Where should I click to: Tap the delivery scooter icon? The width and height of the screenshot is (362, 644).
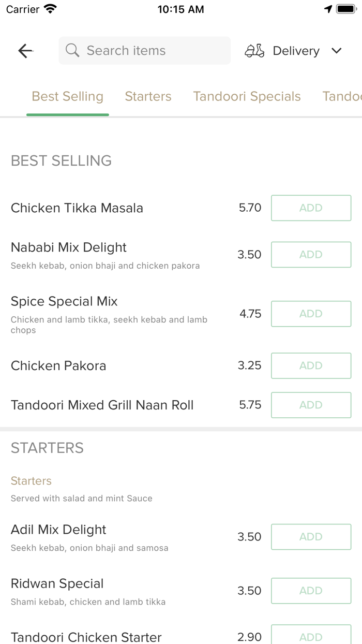pyautogui.click(x=254, y=50)
